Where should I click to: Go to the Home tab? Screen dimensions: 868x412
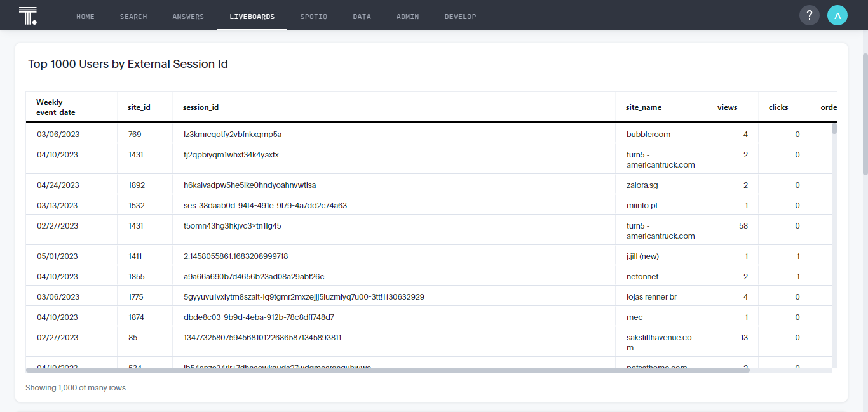[85, 17]
